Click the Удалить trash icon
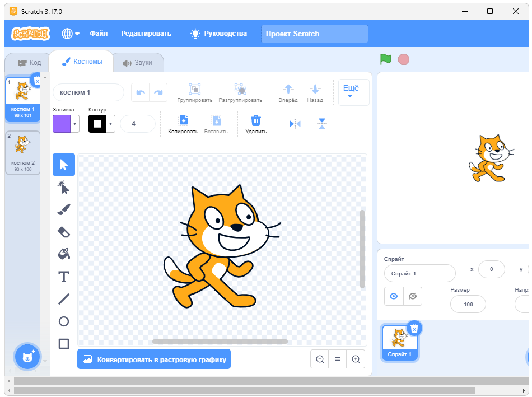Image resolution: width=532 pixels, height=397 pixels. pyautogui.click(x=256, y=121)
